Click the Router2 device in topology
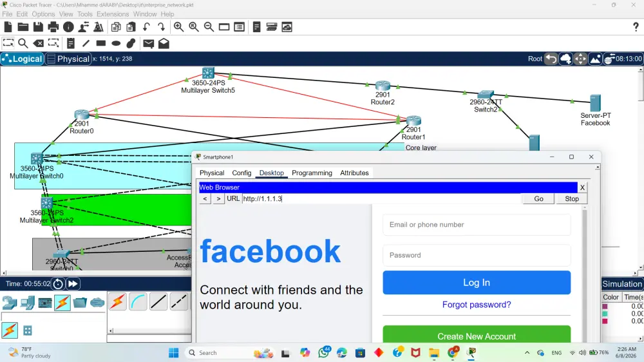This screenshot has height=362, width=644. coord(383,86)
